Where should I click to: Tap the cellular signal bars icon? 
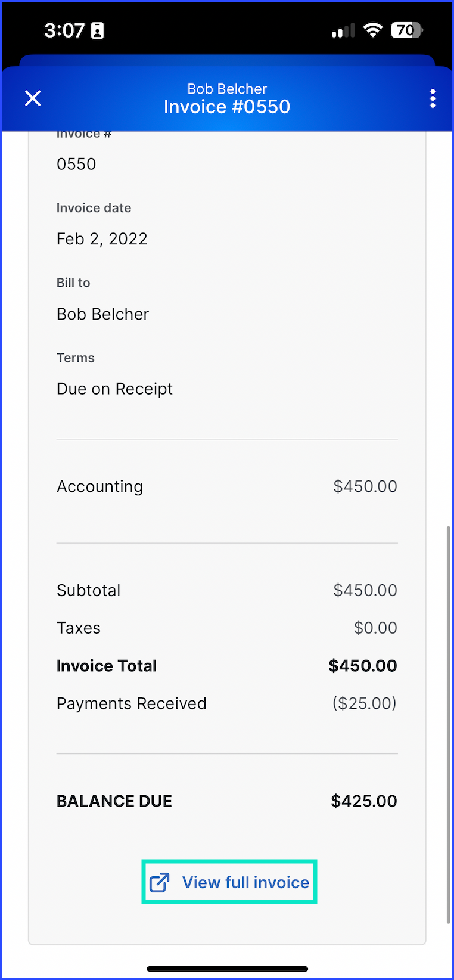pyautogui.click(x=343, y=30)
